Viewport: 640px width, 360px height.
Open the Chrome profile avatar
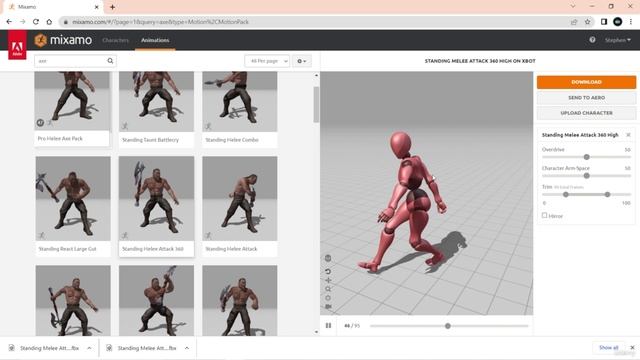(618, 22)
